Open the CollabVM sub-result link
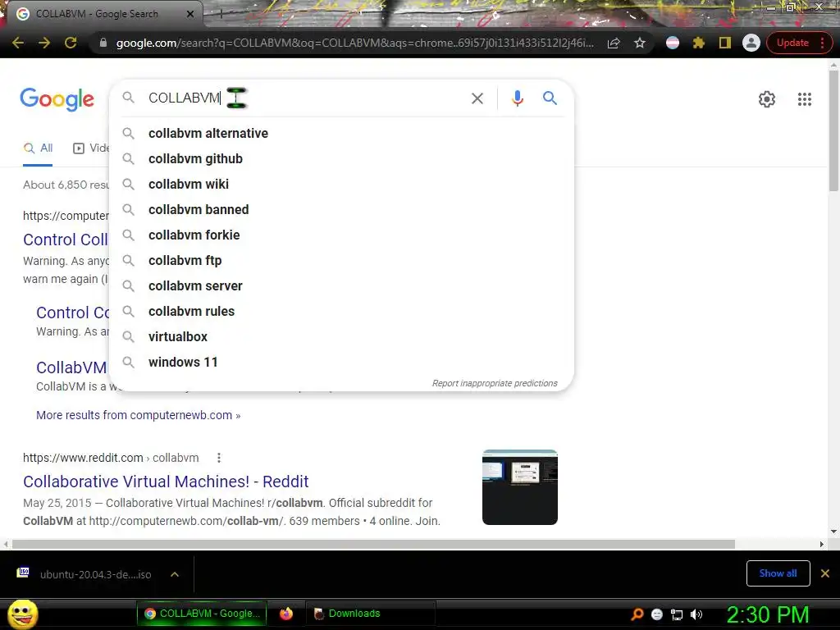840x630 pixels. pyautogui.click(x=71, y=367)
